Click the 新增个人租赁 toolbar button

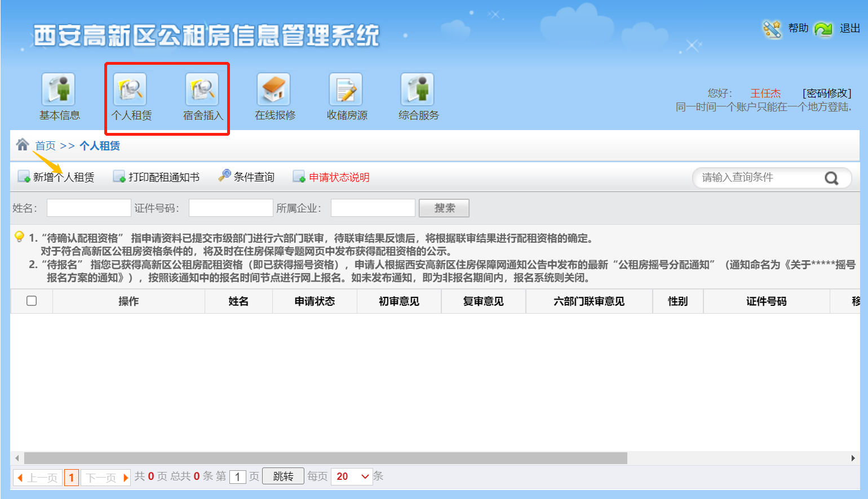pos(56,177)
